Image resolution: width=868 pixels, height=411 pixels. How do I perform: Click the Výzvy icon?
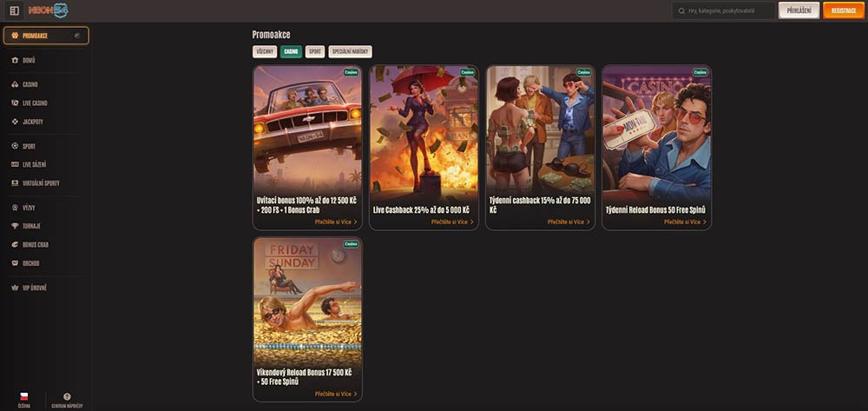click(x=15, y=208)
